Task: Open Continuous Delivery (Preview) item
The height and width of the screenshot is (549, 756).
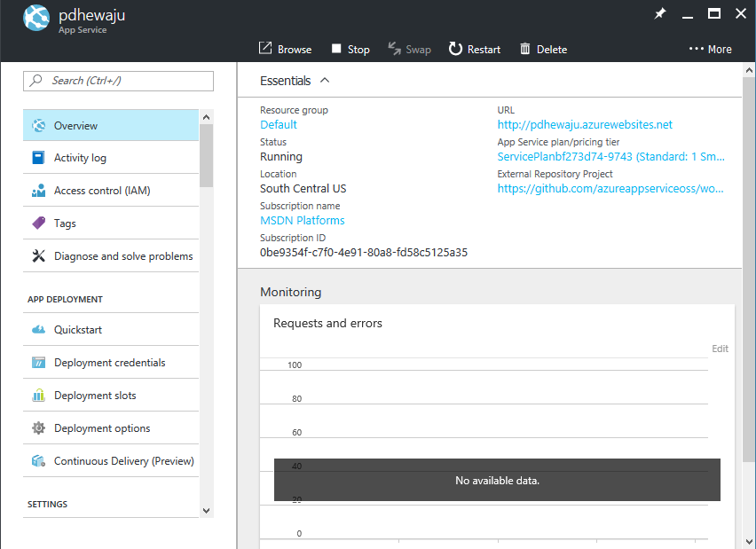Action: pos(111,461)
